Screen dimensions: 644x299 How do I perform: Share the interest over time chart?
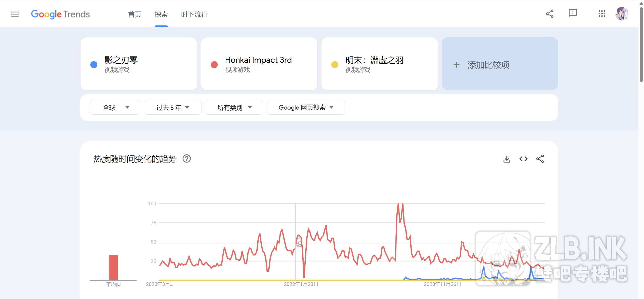tap(540, 159)
